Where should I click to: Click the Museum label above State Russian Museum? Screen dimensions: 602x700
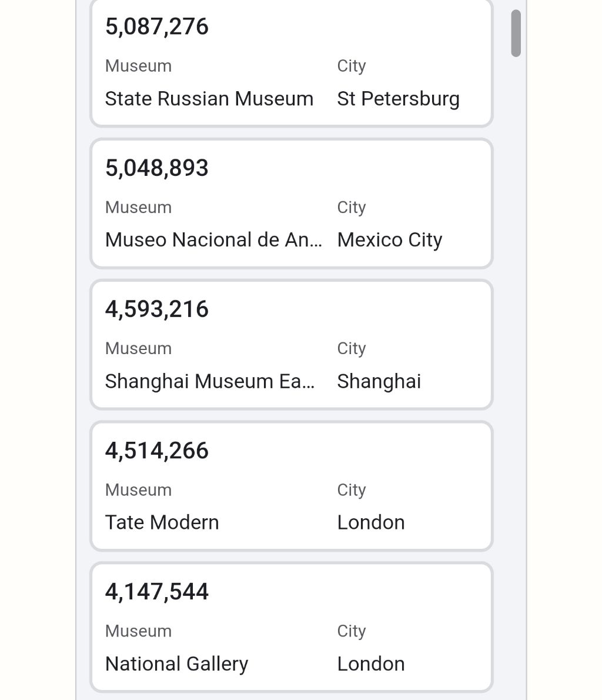coord(138,66)
